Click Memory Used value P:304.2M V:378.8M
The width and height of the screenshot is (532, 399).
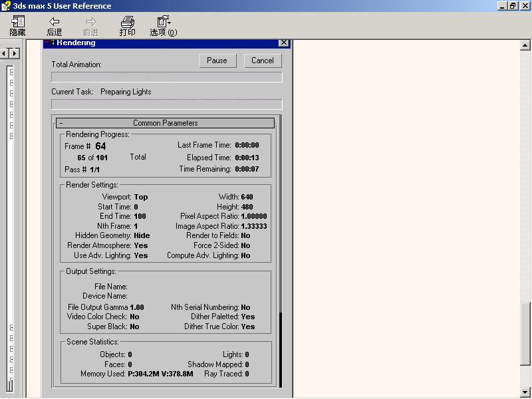(160, 374)
